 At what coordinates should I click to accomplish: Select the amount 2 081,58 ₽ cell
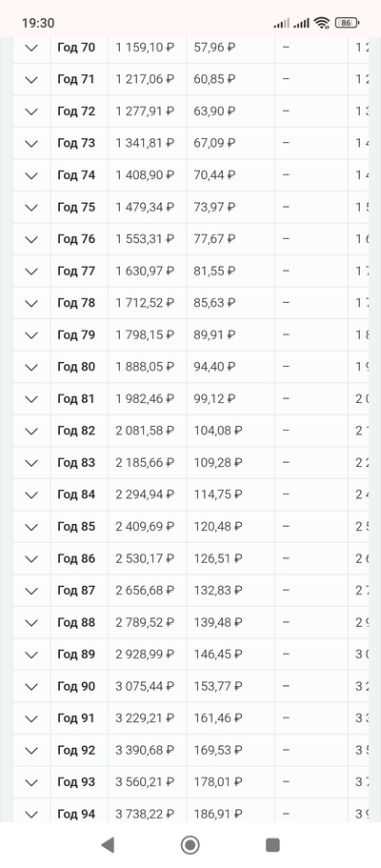pos(145,431)
